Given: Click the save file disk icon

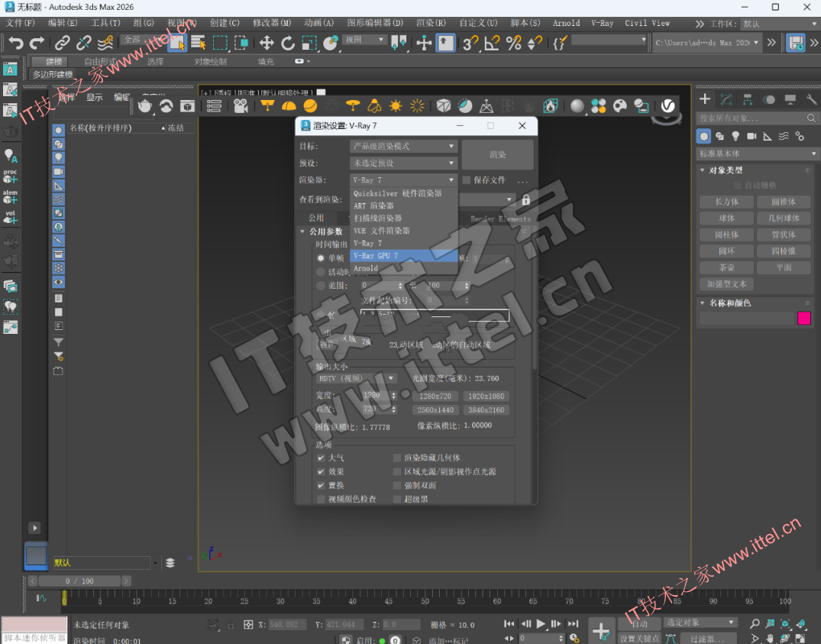Looking at the screenshot, I should (796, 43).
